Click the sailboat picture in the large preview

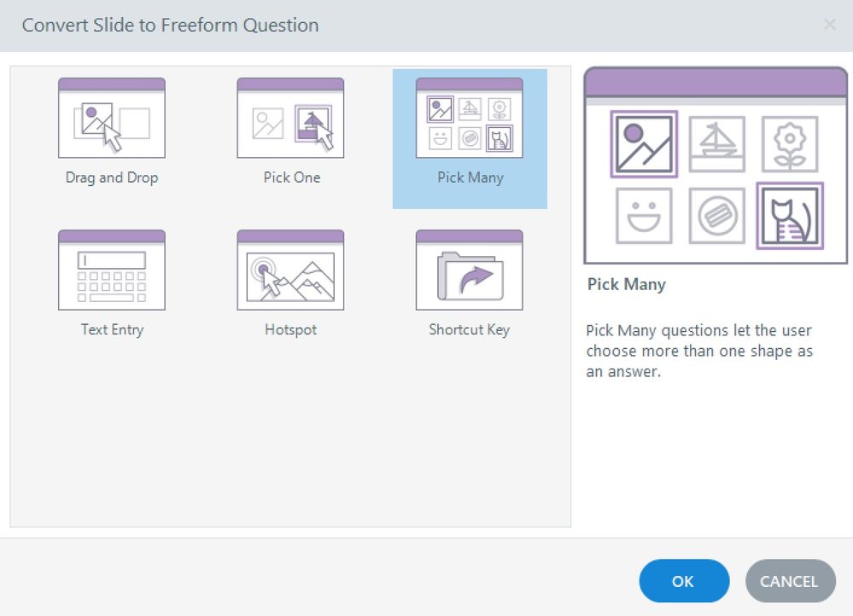click(x=716, y=144)
